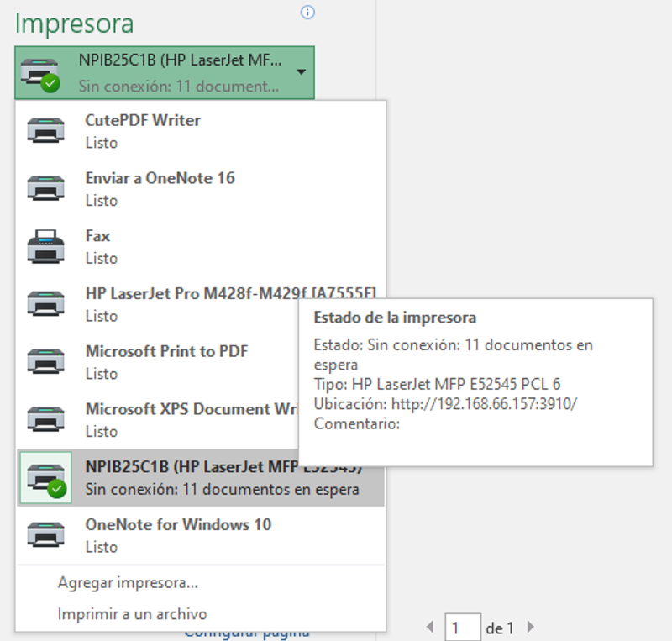Click 'Sin conexión: 11 document...' status in selected box
Image resolution: width=672 pixels, height=641 pixels.
[178, 87]
